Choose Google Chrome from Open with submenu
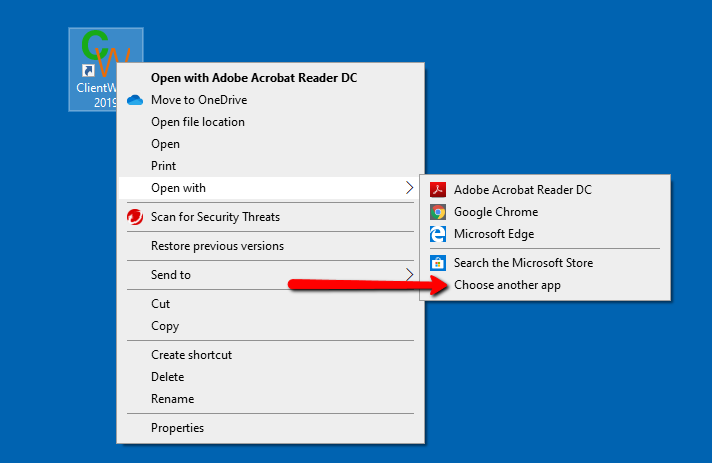 (x=545, y=212)
